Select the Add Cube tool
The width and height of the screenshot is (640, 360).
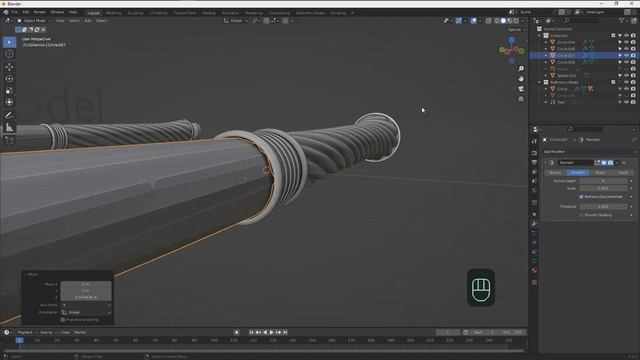pos(9,140)
